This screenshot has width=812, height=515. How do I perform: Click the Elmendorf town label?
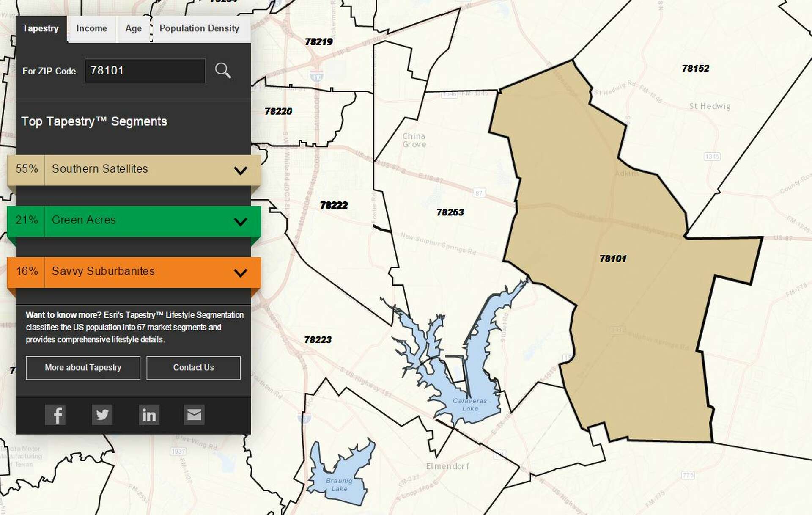click(448, 466)
